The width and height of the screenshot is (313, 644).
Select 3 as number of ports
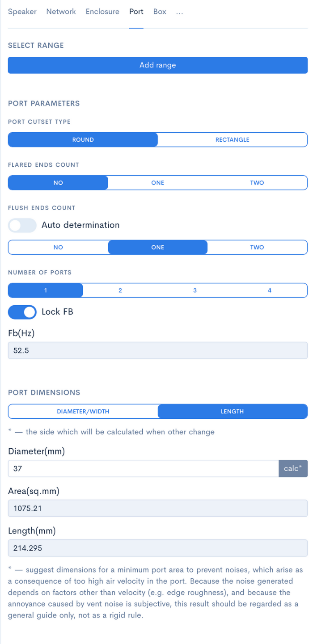tap(195, 290)
